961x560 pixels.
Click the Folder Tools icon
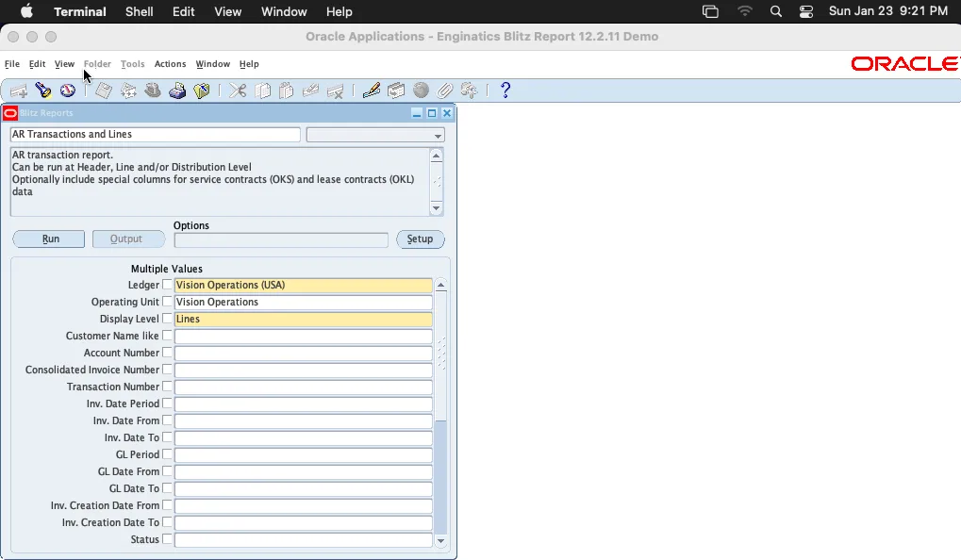[469, 91]
